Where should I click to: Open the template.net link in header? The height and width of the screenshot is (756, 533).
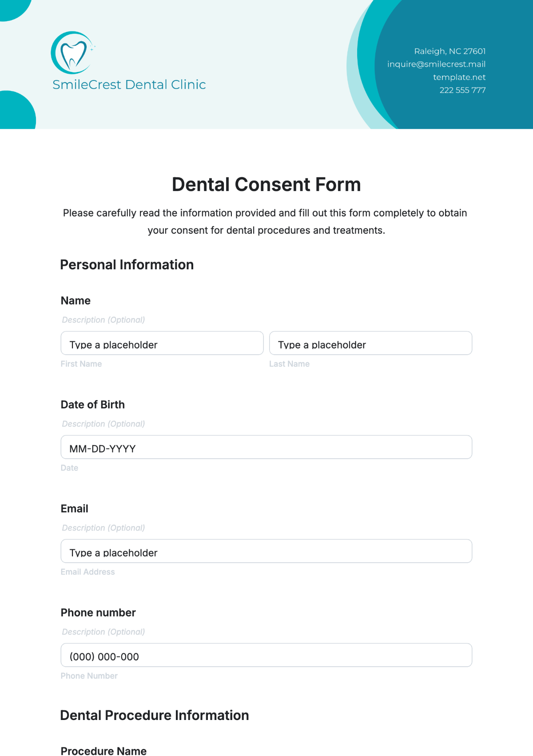[459, 77]
